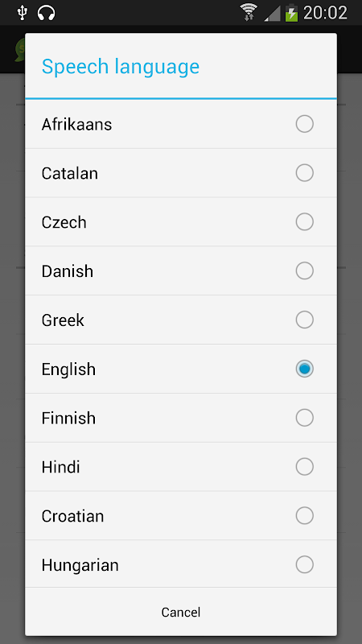362x644 pixels.
Task: Choose the Hungarian radio button
Action: pos(305,565)
